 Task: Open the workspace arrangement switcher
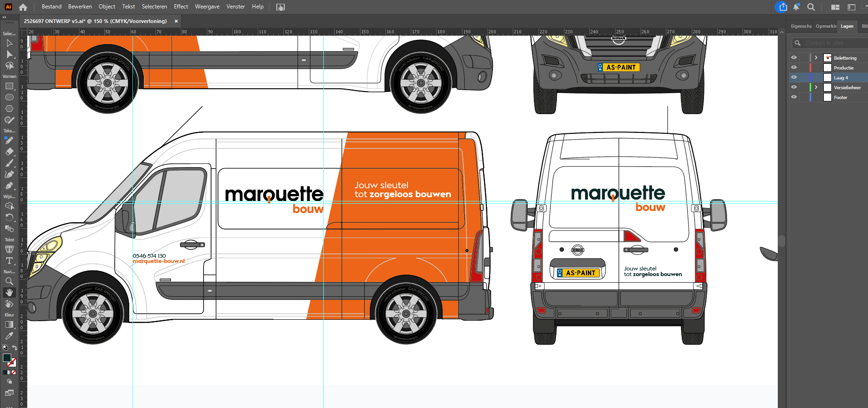click(x=835, y=7)
